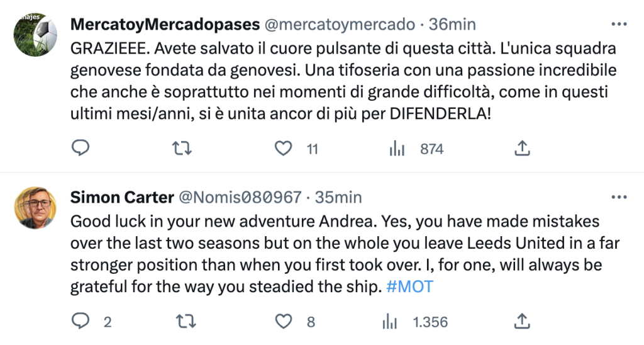Open more options on MercatoyMercadopases tweet

tap(619, 25)
